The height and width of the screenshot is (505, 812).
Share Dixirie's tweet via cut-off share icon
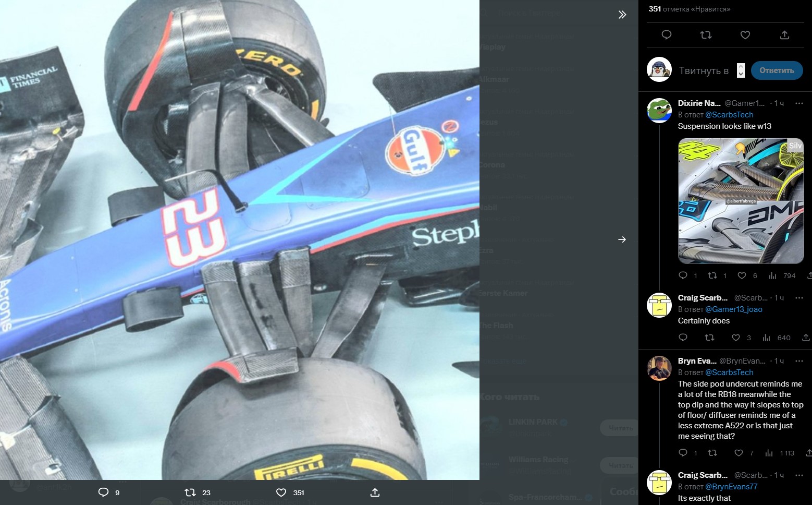click(809, 275)
